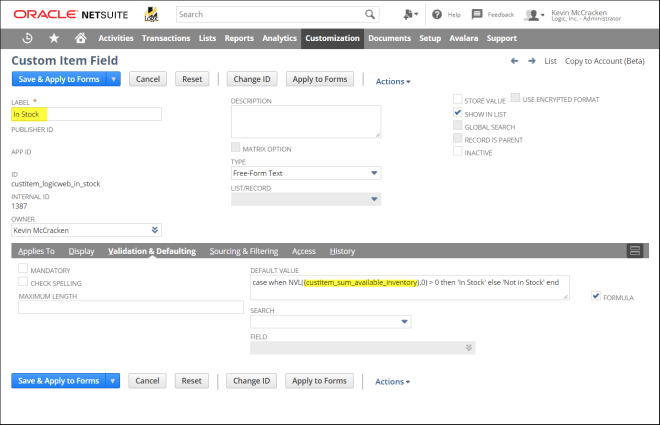Expand the Field dropdown at bottom

(363, 348)
